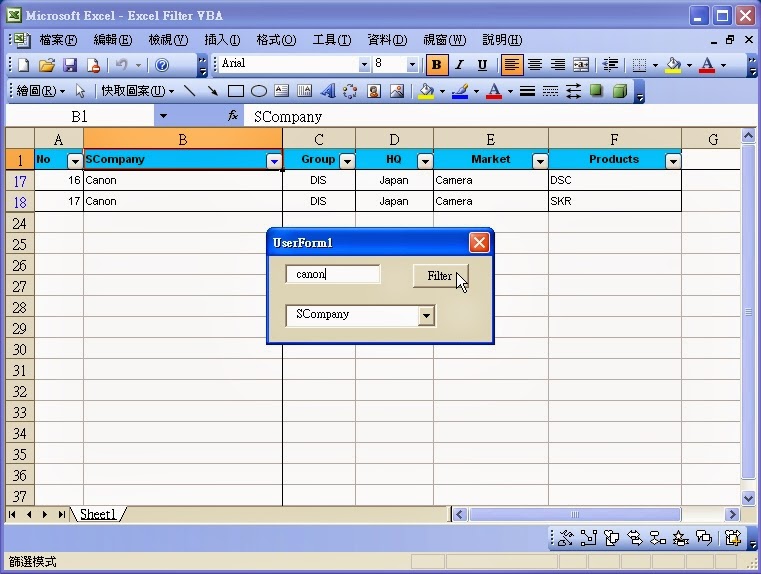Open 3-D Style options
This screenshot has height=574, width=761.
[620, 91]
